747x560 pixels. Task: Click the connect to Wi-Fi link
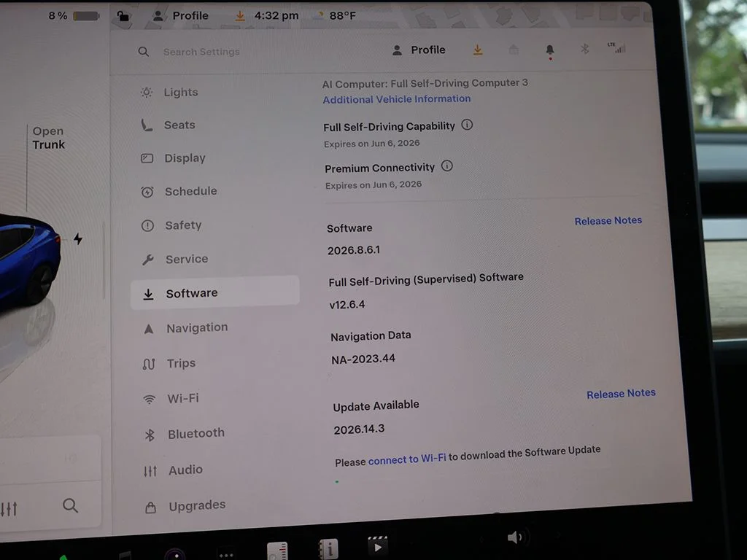pos(407,459)
